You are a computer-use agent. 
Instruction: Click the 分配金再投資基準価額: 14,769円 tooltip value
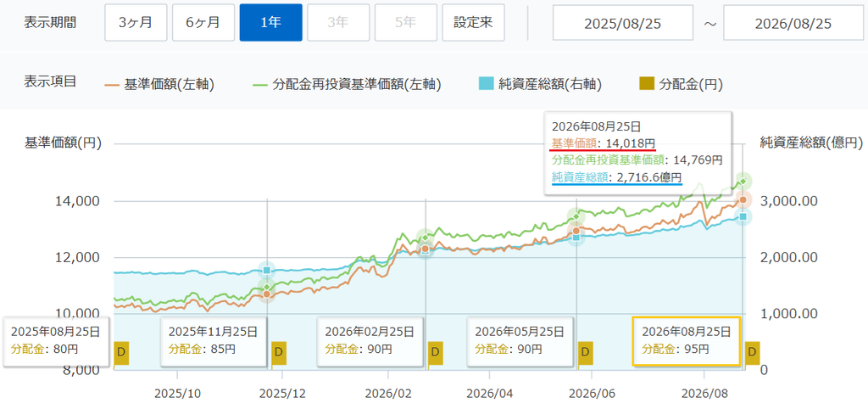click(637, 160)
